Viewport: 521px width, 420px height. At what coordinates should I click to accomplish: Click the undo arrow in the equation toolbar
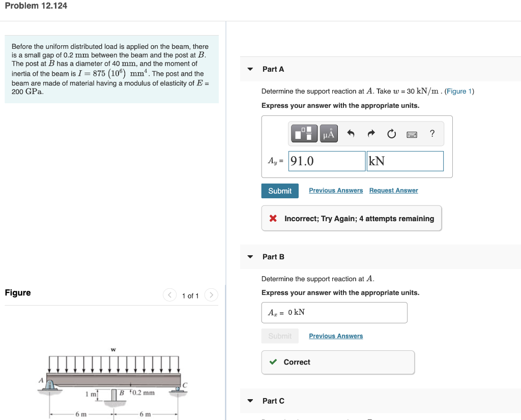(x=351, y=133)
